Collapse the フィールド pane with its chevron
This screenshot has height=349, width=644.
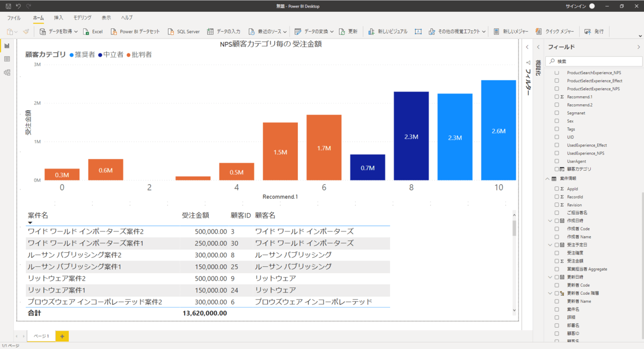[x=638, y=47]
